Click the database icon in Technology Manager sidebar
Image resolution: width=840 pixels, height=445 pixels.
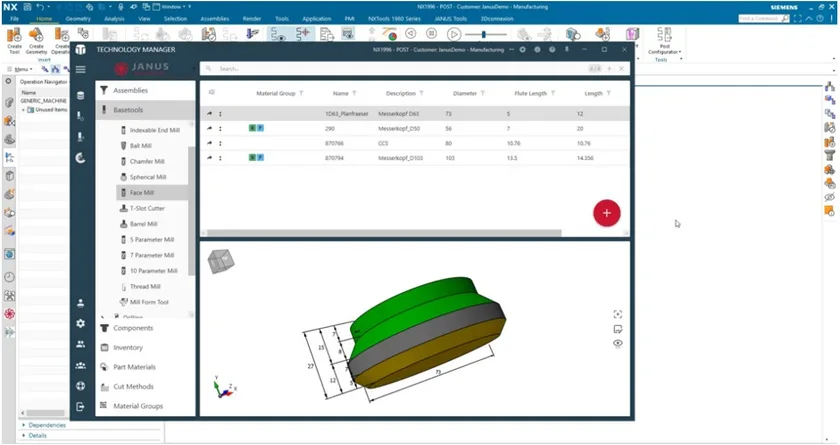(80, 96)
